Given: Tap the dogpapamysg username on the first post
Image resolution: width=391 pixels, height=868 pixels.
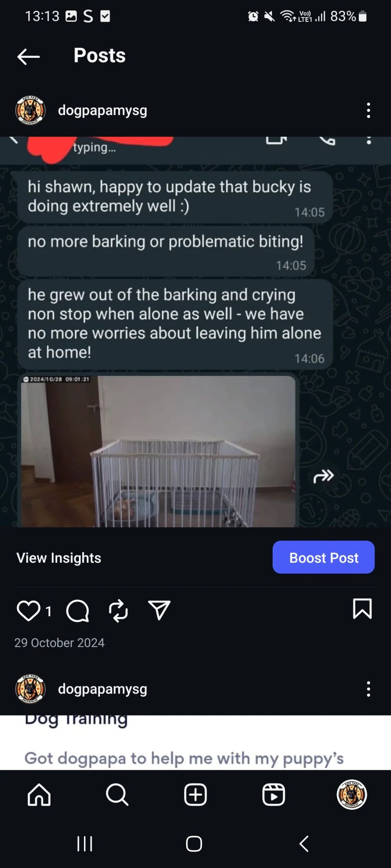Looking at the screenshot, I should click(103, 110).
